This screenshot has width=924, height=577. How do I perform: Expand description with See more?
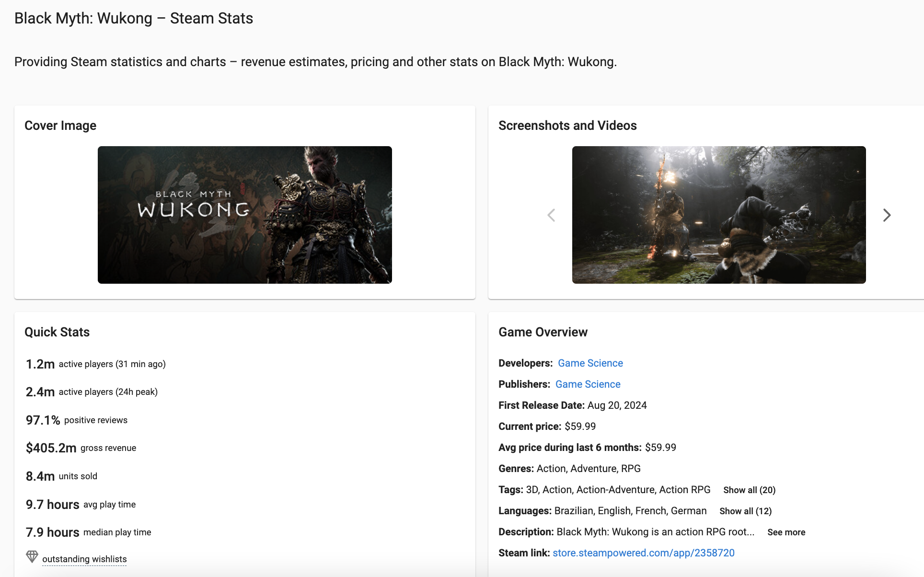(x=786, y=532)
